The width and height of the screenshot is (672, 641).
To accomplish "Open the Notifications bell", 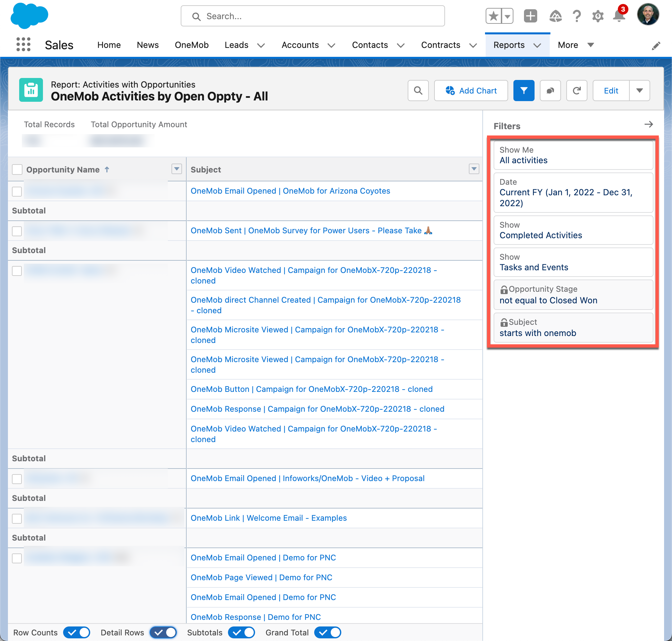I will pos(619,16).
